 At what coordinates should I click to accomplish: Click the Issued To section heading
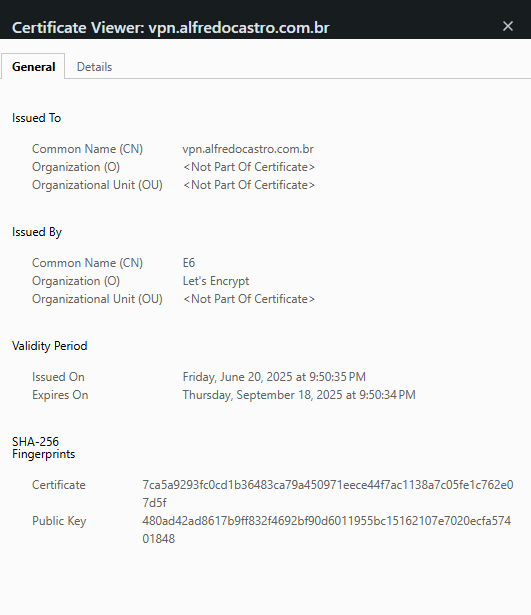[36, 118]
